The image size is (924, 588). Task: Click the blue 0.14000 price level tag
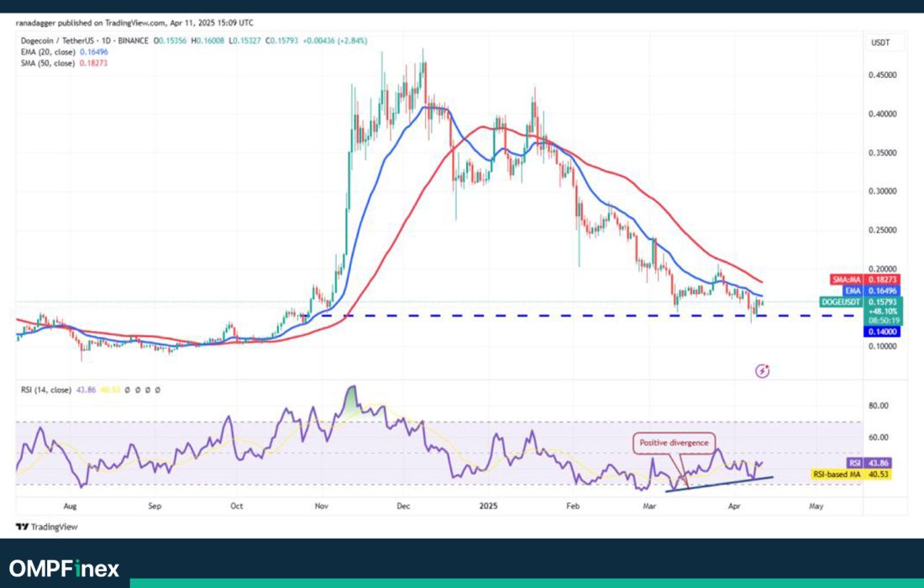point(880,332)
